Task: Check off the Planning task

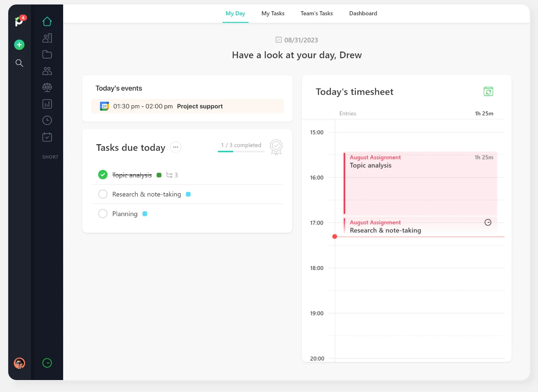Action: point(103,214)
